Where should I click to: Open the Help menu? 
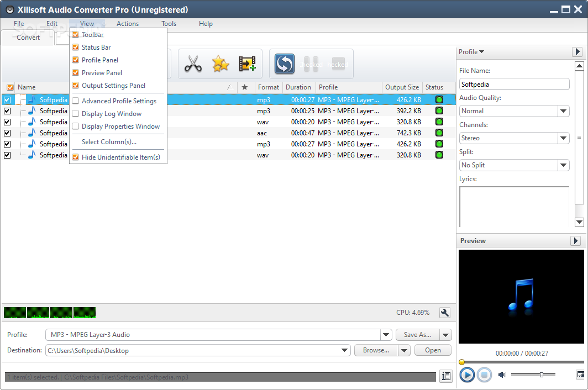tap(206, 24)
